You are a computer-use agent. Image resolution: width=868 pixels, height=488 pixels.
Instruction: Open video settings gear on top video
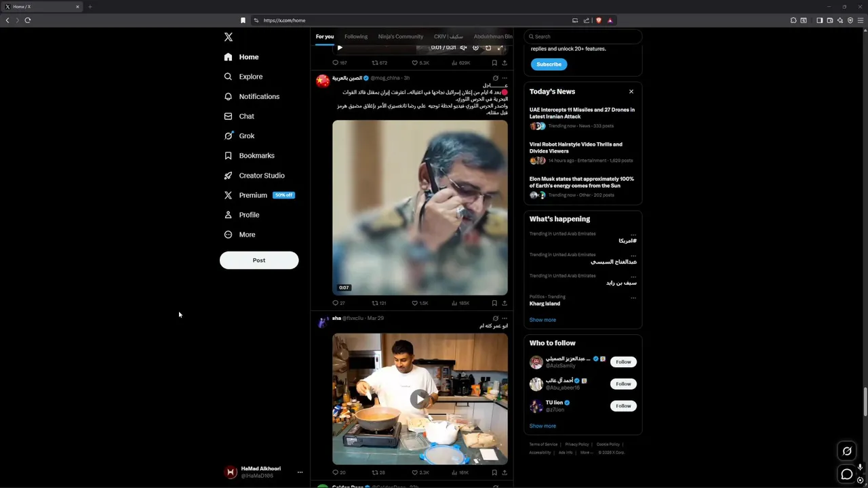click(x=475, y=47)
